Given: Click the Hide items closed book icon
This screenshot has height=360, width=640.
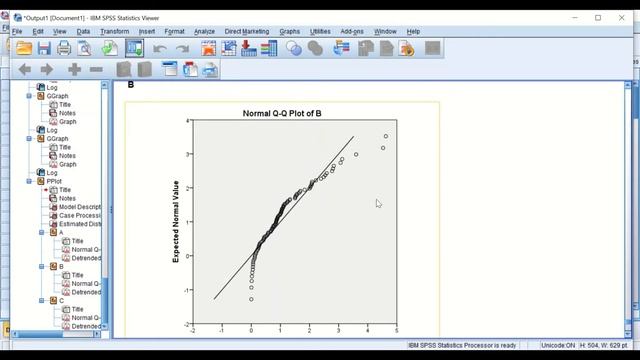Looking at the screenshot, I should (x=144, y=69).
